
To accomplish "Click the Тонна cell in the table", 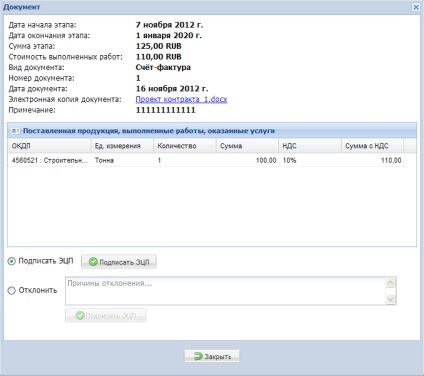I will tap(122, 160).
